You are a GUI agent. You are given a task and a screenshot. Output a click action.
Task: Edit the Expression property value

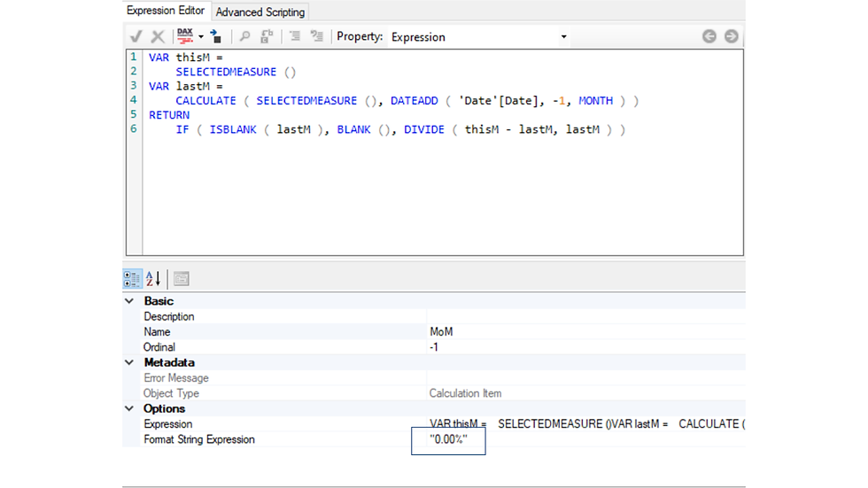(x=586, y=424)
